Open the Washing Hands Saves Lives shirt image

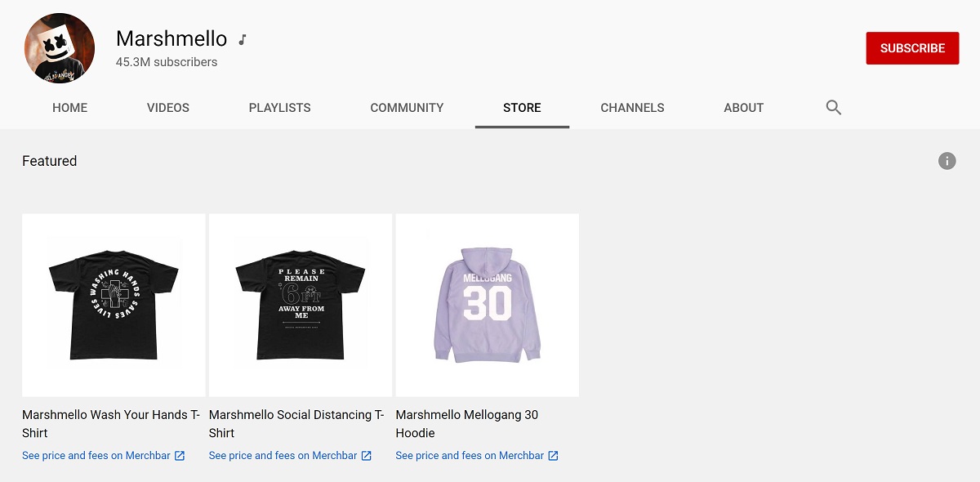point(114,306)
